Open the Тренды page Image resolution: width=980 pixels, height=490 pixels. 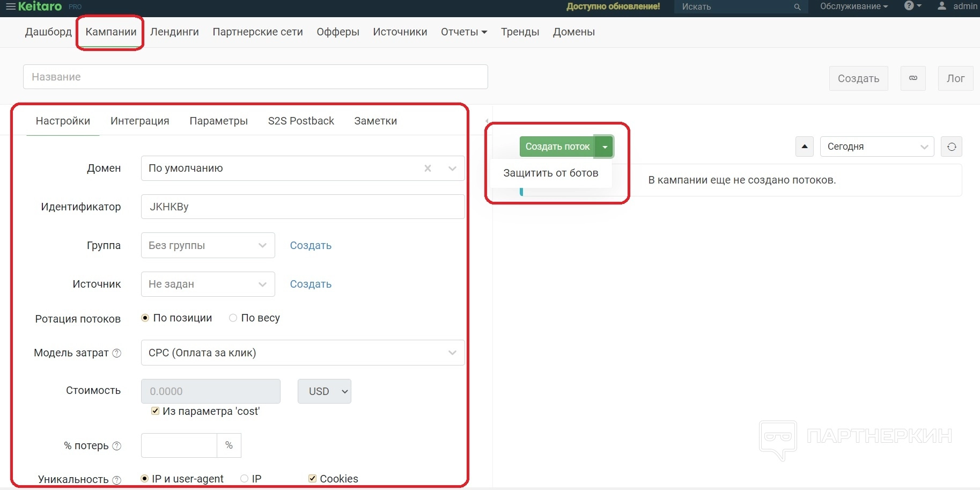pos(520,32)
